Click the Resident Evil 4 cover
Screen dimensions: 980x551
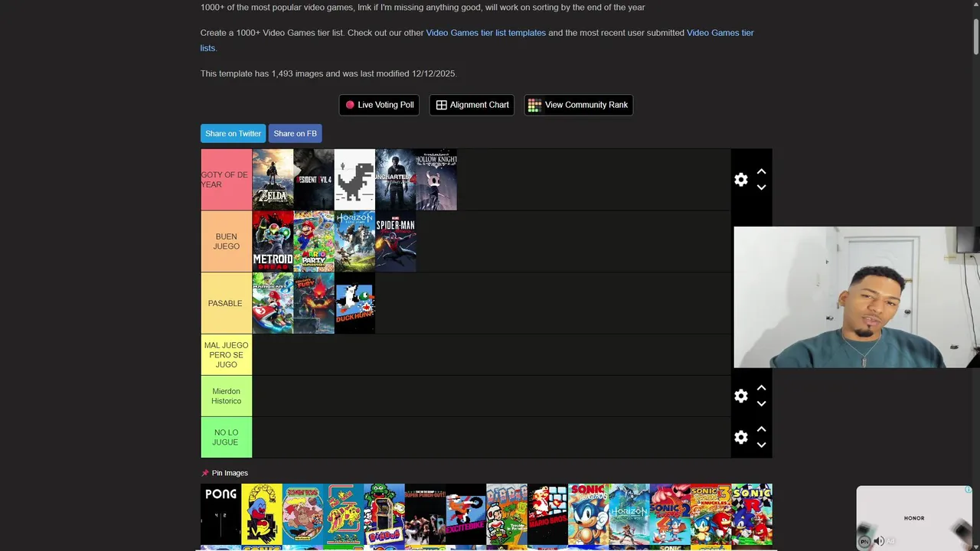point(314,180)
